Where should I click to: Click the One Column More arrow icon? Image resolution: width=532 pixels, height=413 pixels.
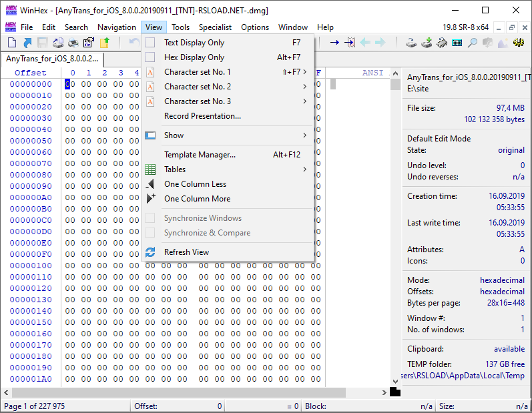tap(150, 198)
